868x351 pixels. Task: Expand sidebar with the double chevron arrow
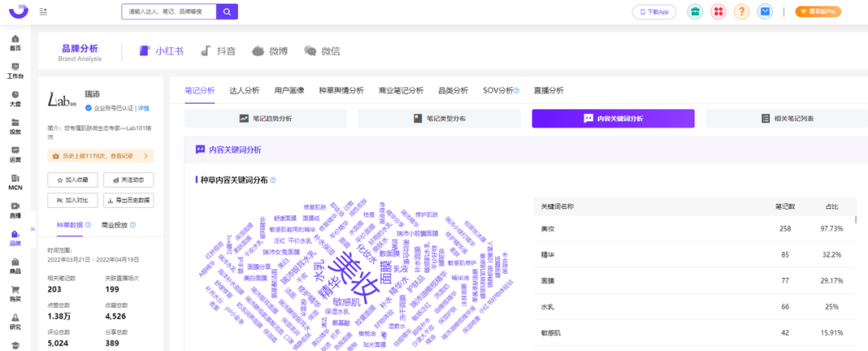click(x=34, y=229)
